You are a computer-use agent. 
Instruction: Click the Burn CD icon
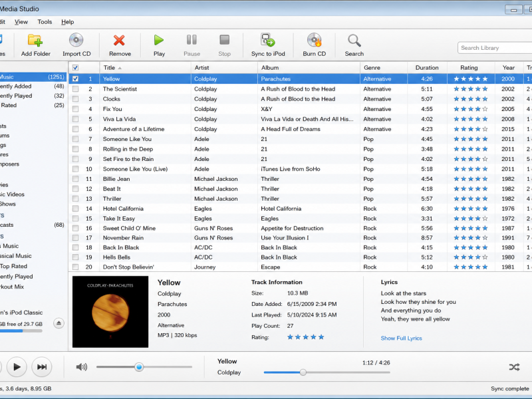[314, 40]
